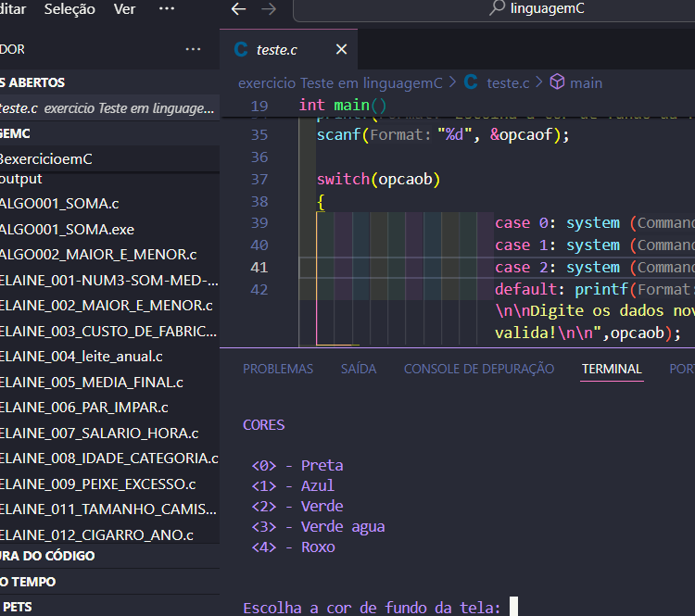Image resolution: width=695 pixels, height=616 pixels.
Task: Open ALGO002_MAIOR_E_MENOR.c file
Action: coord(109,255)
